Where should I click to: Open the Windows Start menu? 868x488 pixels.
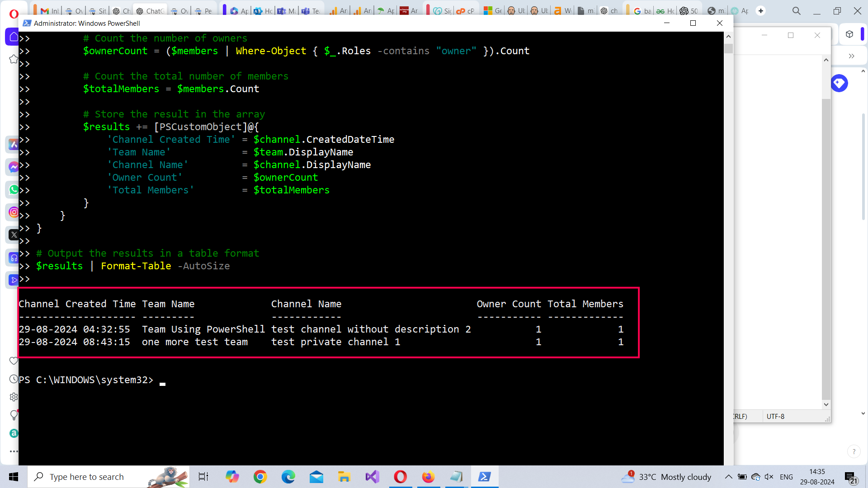(x=14, y=477)
